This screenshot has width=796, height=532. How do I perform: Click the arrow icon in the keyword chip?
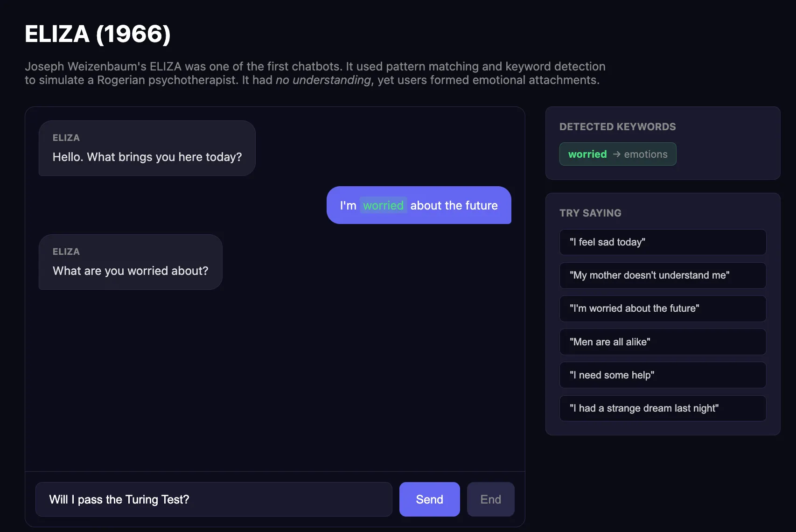pyautogui.click(x=616, y=154)
